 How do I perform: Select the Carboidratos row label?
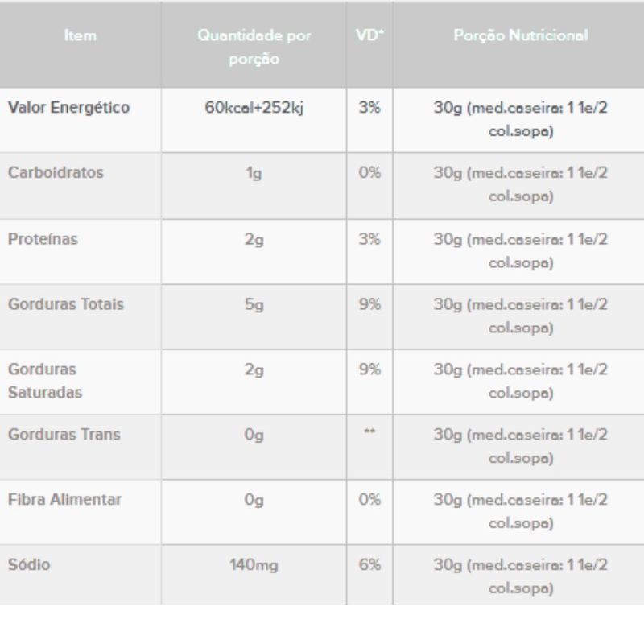(x=56, y=173)
